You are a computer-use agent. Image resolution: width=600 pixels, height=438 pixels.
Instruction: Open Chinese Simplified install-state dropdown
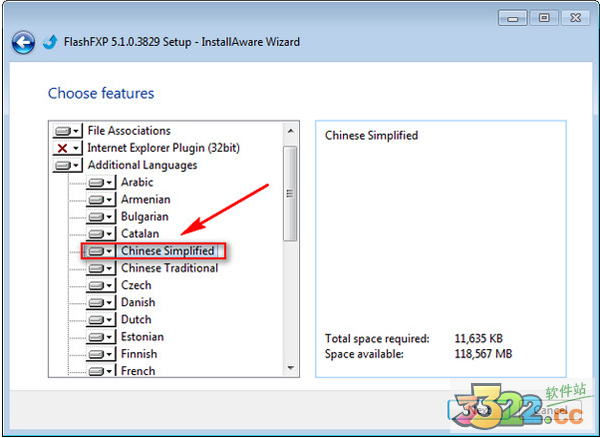click(101, 251)
